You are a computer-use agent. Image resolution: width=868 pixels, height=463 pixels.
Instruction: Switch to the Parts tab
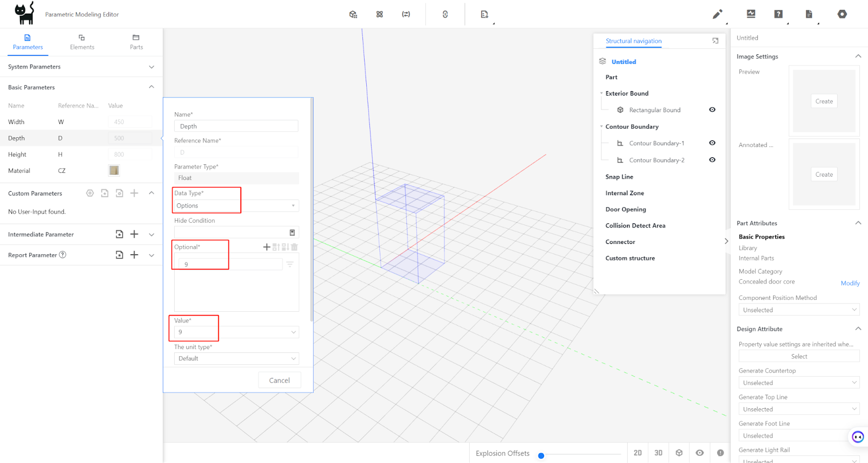click(x=136, y=42)
